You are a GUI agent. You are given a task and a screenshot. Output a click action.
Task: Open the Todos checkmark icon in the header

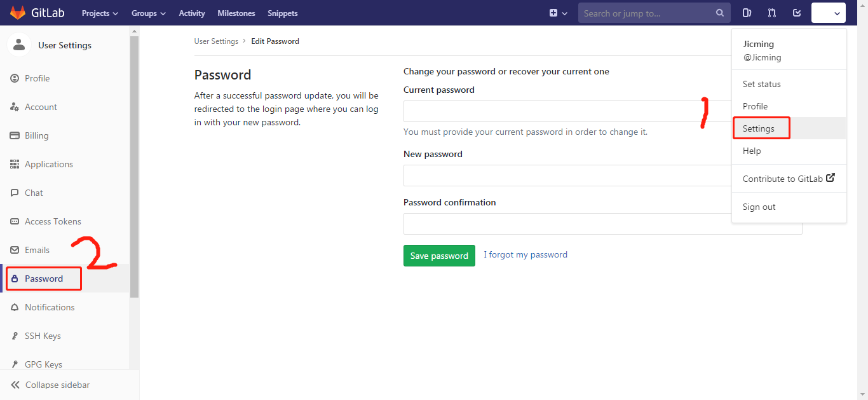[x=796, y=12]
